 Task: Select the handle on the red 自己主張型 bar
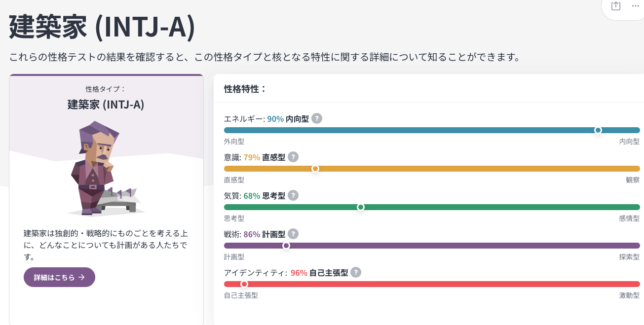click(x=244, y=284)
